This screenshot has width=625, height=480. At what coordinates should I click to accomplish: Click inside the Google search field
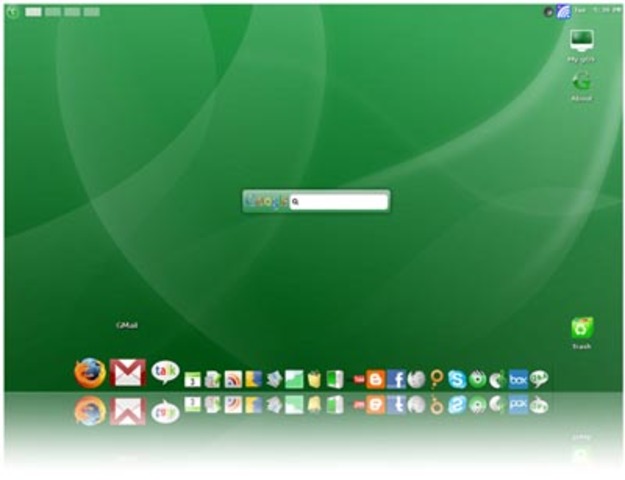point(339,202)
